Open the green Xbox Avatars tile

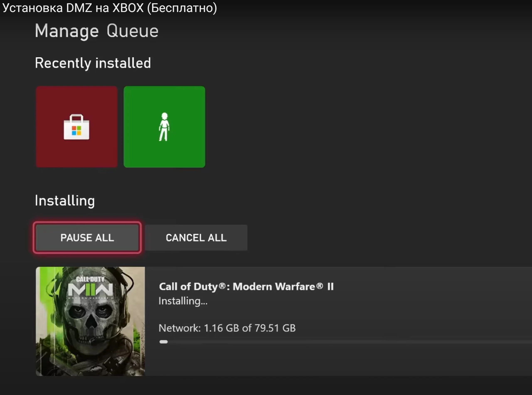164,127
